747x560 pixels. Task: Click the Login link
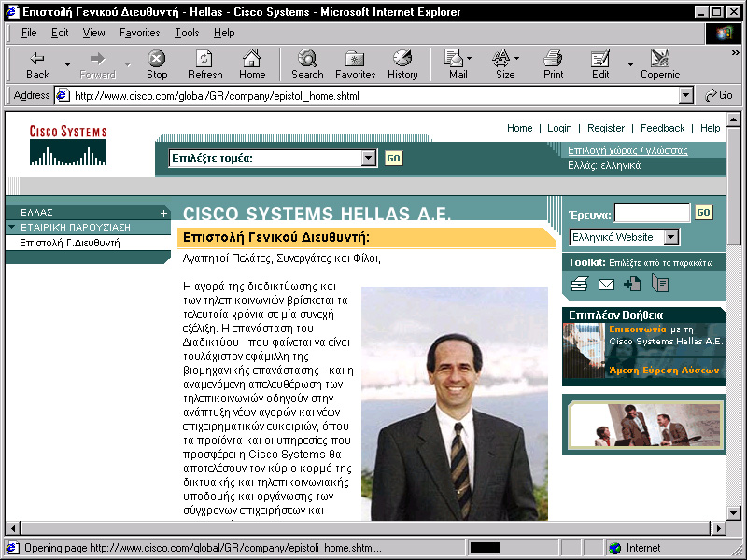(x=559, y=128)
